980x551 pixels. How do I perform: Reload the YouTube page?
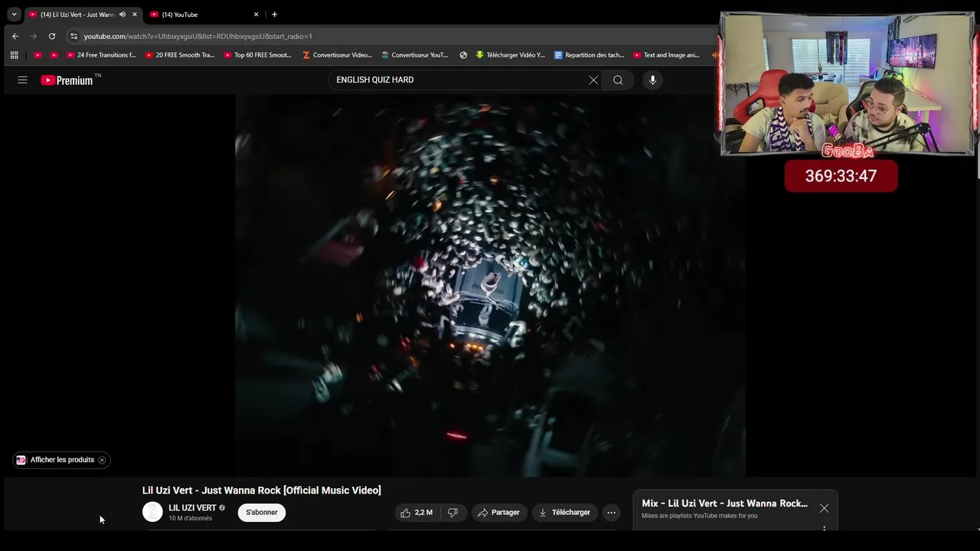coord(52,36)
